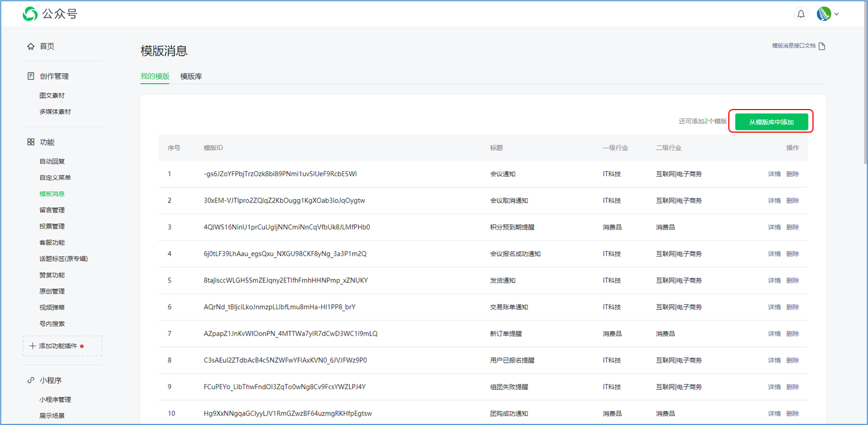The height and width of the screenshot is (425, 868).
Task: Click the home icon beside 首页
Action: (x=31, y=46)
